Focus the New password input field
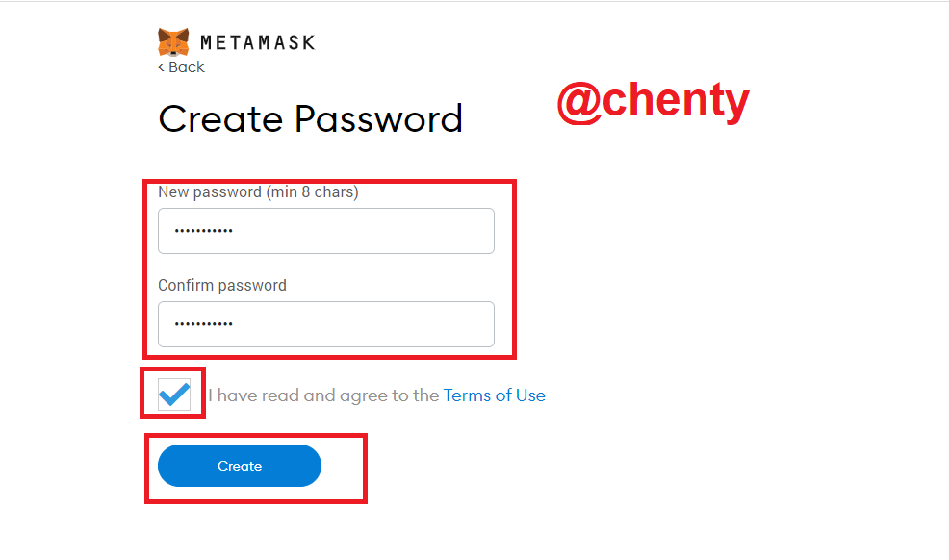 pyautogui.click(x=325, y=231)
